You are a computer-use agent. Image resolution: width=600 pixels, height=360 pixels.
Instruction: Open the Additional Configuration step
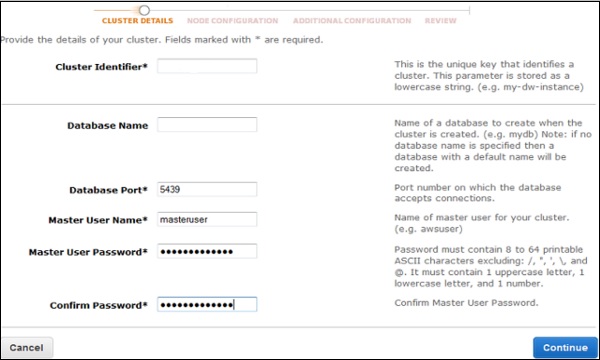point(352,21)
